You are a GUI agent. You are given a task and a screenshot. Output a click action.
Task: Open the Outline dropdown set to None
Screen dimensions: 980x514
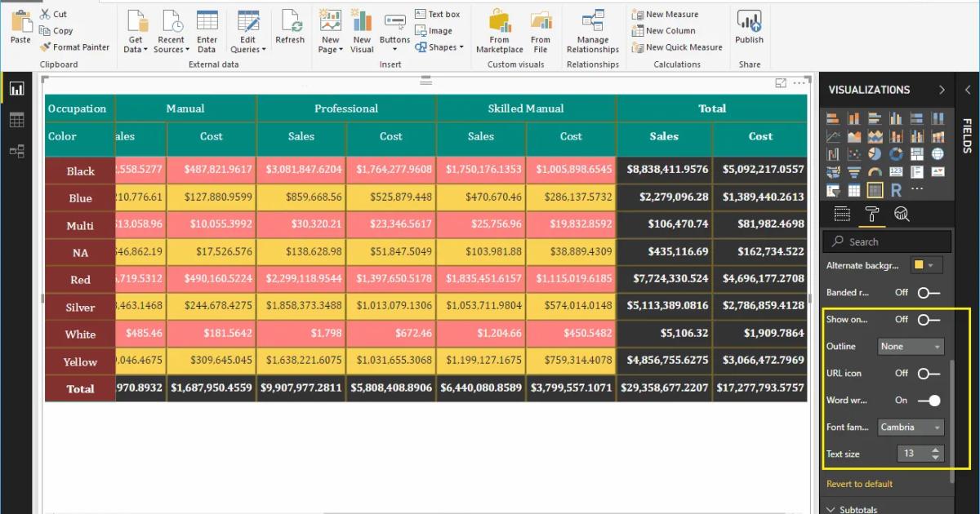(x=910, y=347)
